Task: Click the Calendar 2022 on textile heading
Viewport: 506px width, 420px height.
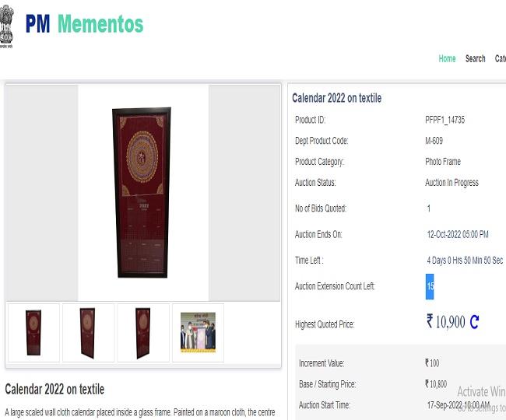Action: (337, 98)
